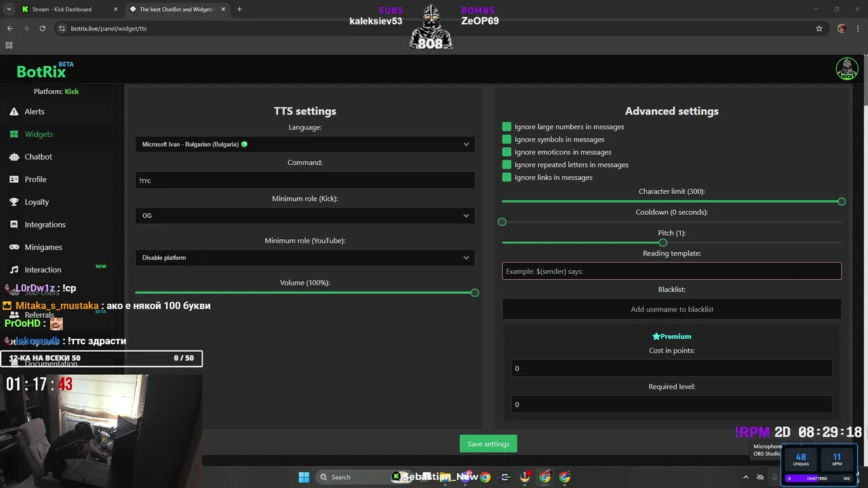Open the Alerts section icon in sidebar
This screenshot has width=868, height=488.
14,111
